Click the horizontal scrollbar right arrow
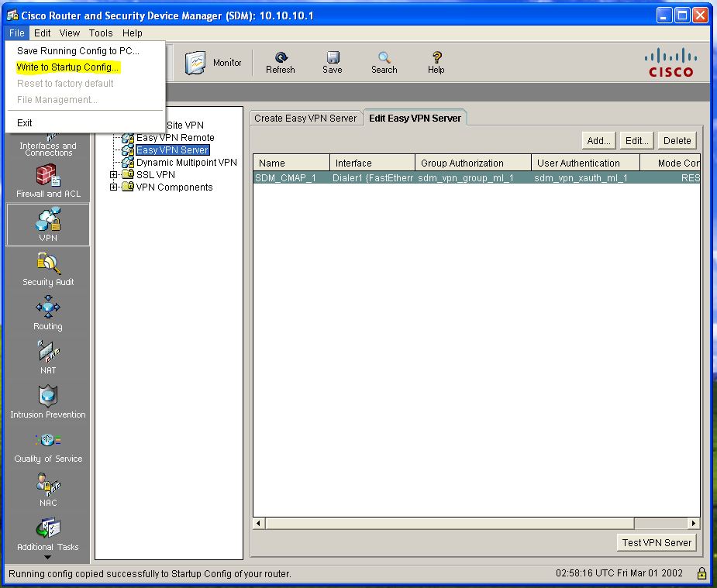Viewport: 717px width, 588px height. coord(695,523)
